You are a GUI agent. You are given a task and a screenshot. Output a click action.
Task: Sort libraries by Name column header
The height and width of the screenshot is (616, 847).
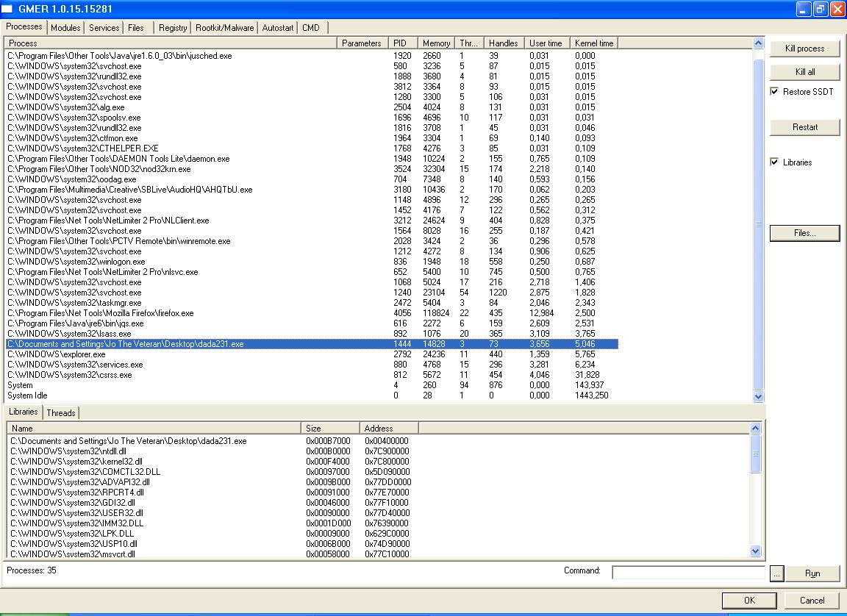(154, 428)
